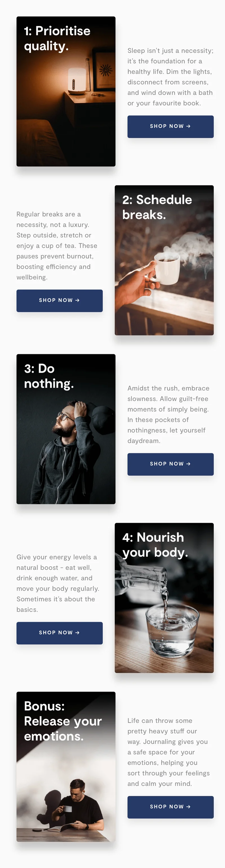Click the '3: Do nothing.' heading
The width and height of the screenshot is (225, 868).
[49, 376]
